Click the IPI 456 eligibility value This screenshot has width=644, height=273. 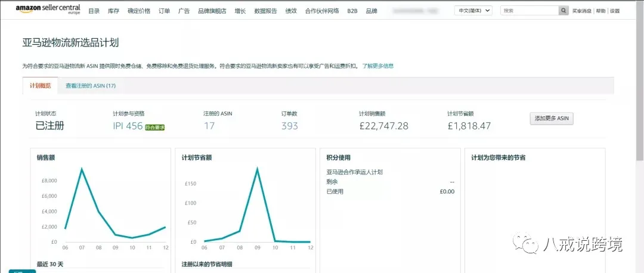point(128,126)
